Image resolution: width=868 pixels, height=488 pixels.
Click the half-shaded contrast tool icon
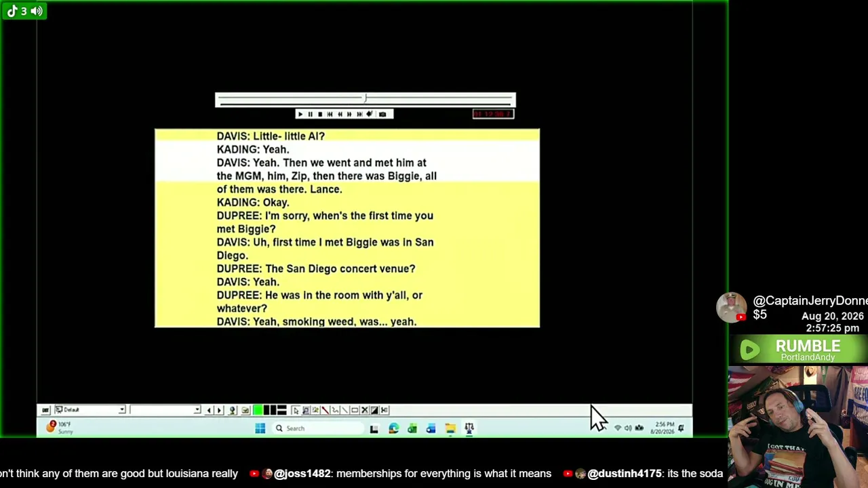click(374, 409)
